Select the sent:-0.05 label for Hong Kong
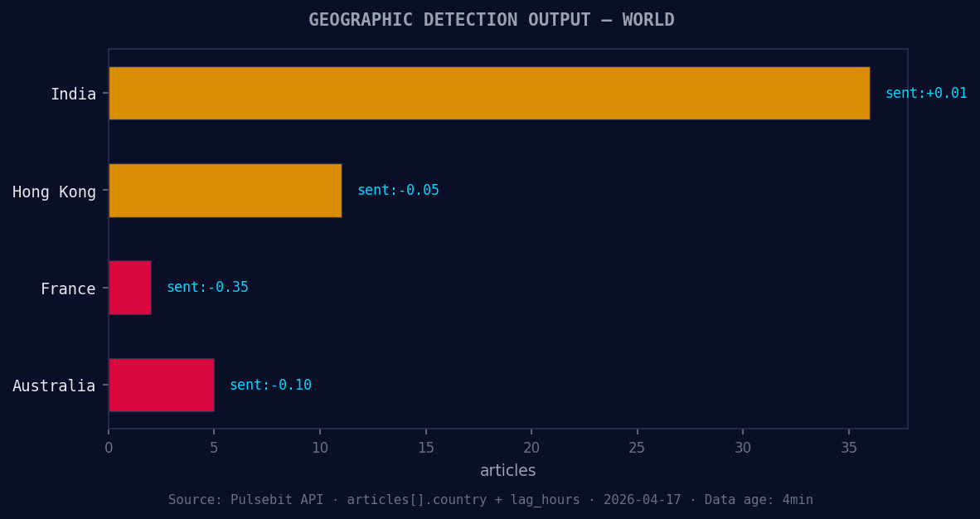Image resolution: width=980 pixels, height=519 pixels. 398,190
